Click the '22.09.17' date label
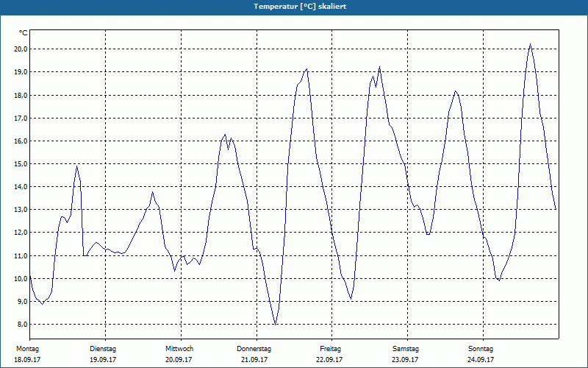The image size is (588, 368). pos(329,360)
